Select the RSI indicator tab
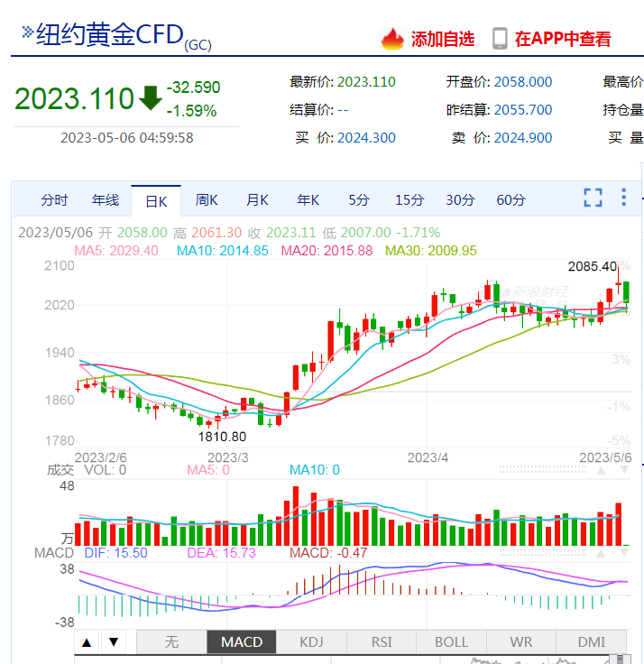 [x=382, y=642]
